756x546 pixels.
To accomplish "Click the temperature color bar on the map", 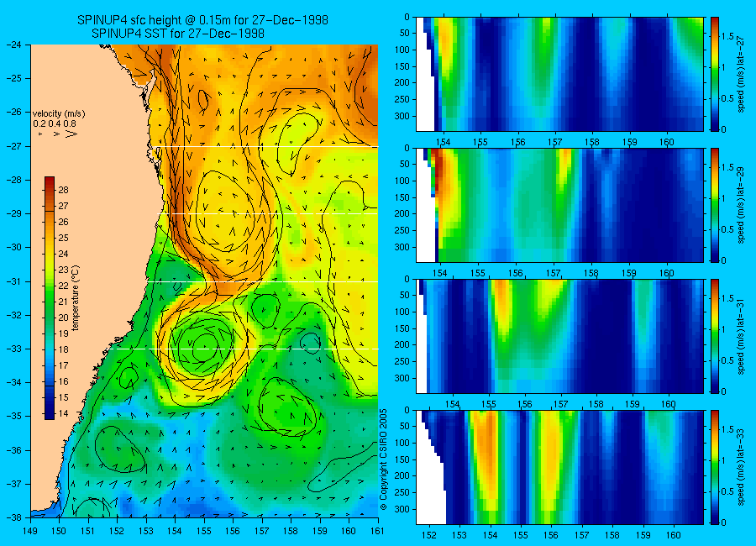I will [50, 297].
